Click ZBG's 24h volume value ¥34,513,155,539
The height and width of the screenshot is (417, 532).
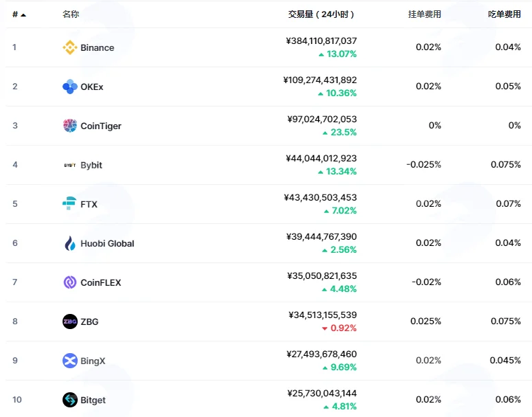(x=322, y=315)
